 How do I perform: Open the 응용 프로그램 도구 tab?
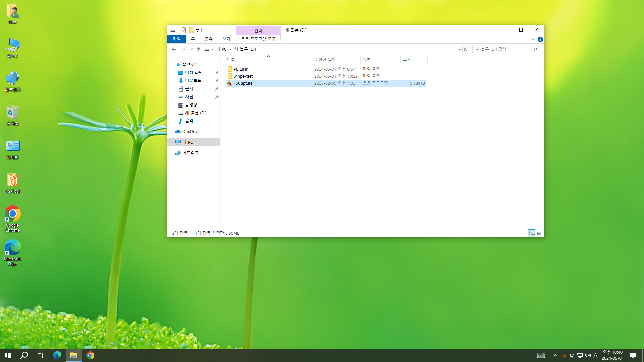[x=258, y=39]
